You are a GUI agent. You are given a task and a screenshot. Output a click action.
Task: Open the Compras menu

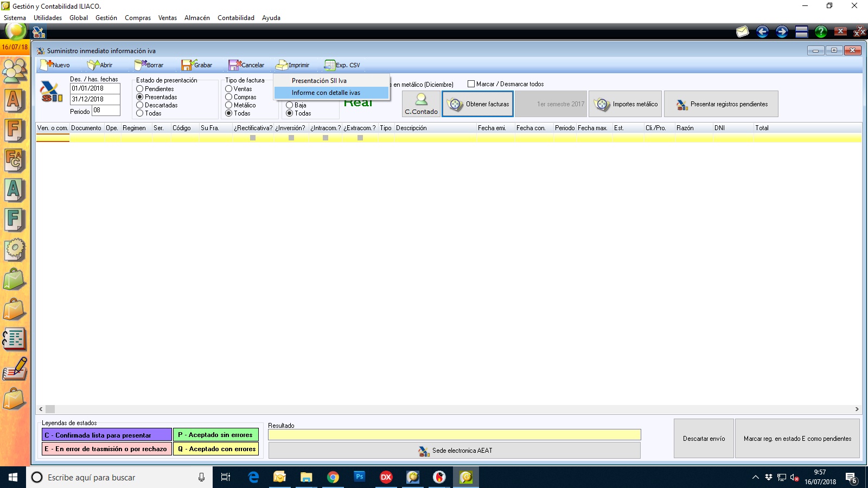pos(138,18)
